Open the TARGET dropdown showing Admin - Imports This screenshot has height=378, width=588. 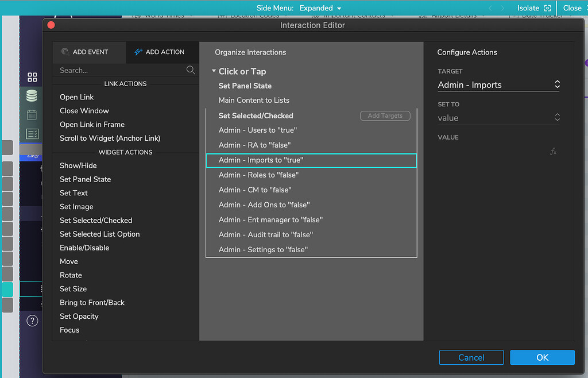tap(498, 84)
